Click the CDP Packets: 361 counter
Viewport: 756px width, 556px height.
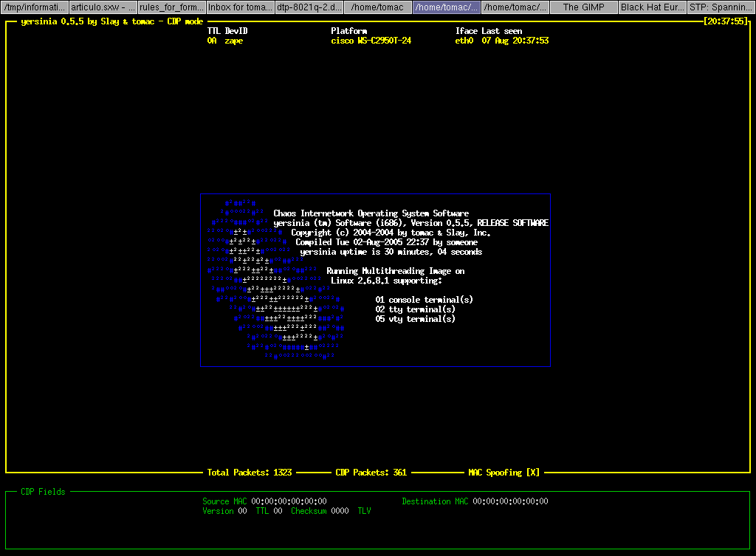coord(371,473)
